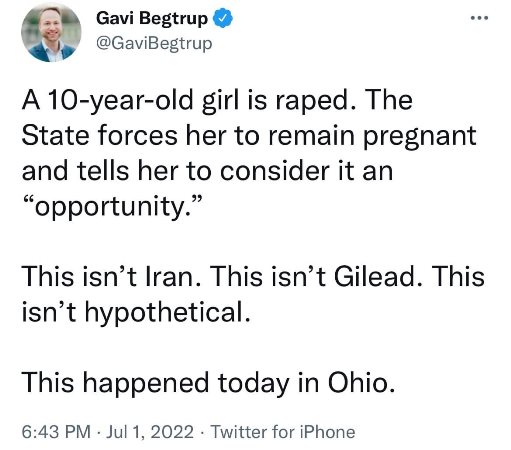
Task: Click the blue verified checkmark badge
Action: tap(223, 18)
